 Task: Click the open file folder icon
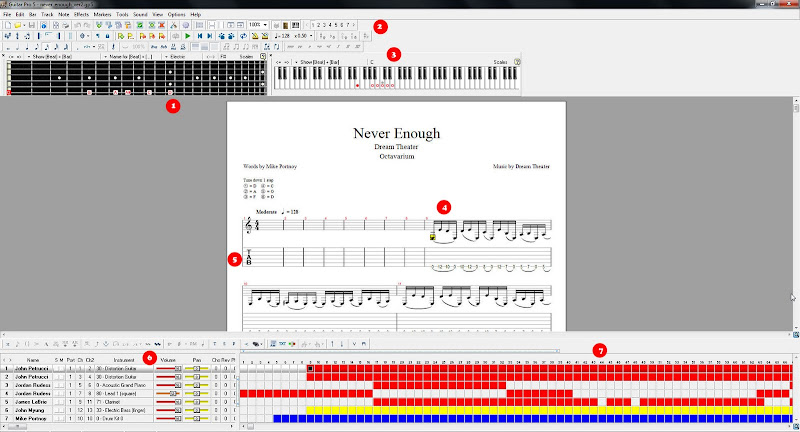click(17, 24)
